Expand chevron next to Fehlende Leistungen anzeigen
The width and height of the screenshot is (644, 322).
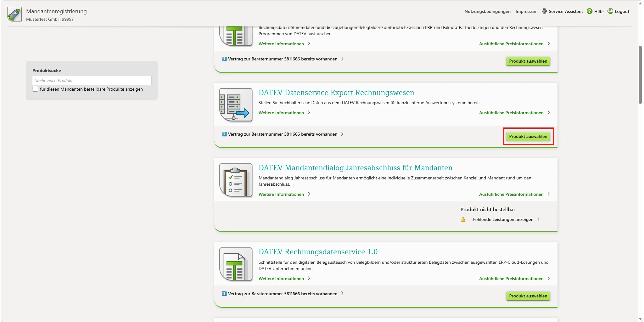click(x=539, y=219)
